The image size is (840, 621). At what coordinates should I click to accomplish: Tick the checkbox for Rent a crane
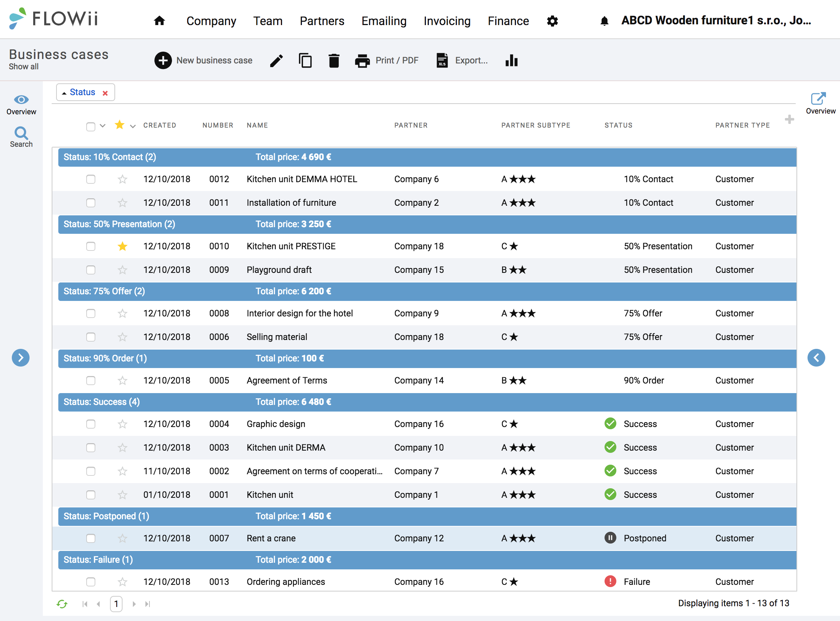[x=91, y=538]
